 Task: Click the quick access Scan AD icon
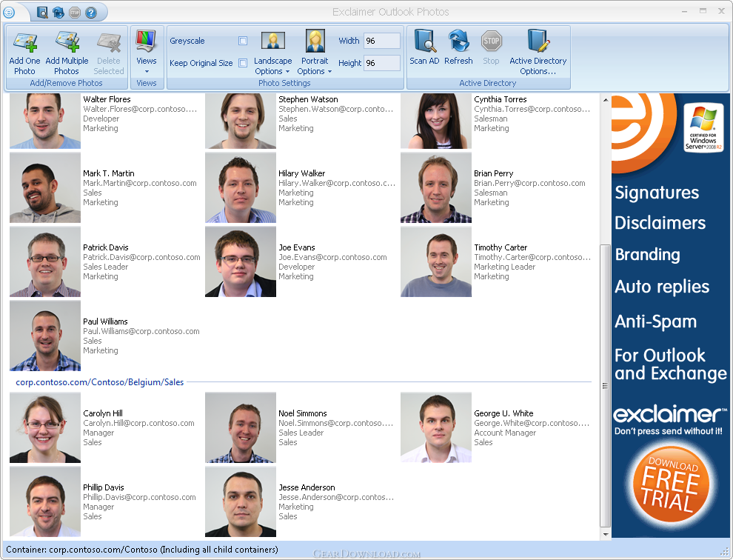(42, 13)
